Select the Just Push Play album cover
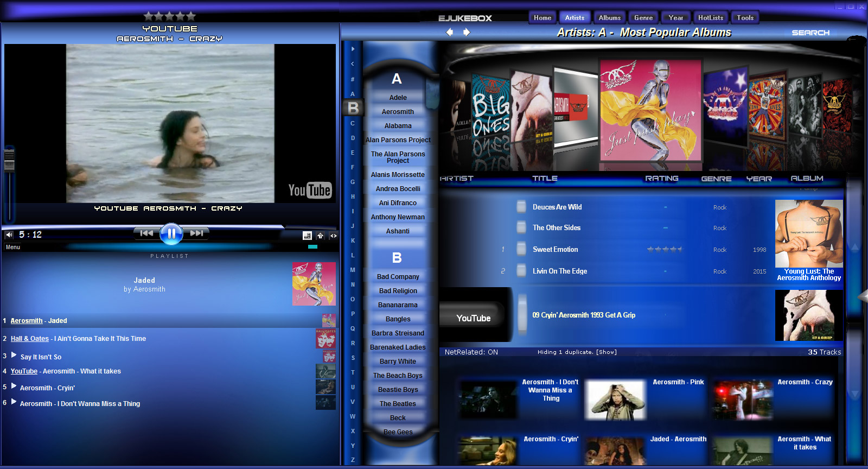 650,111
